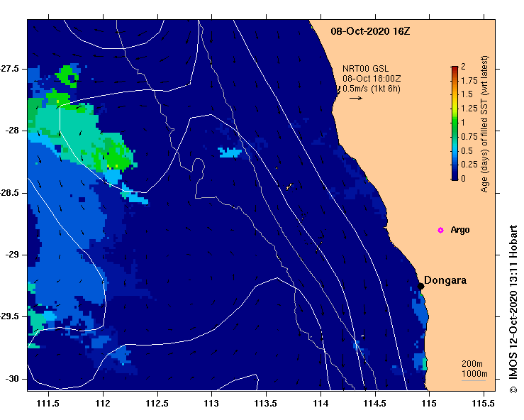
Task: Click the black Dongara location dot
Action: point(420,286)
